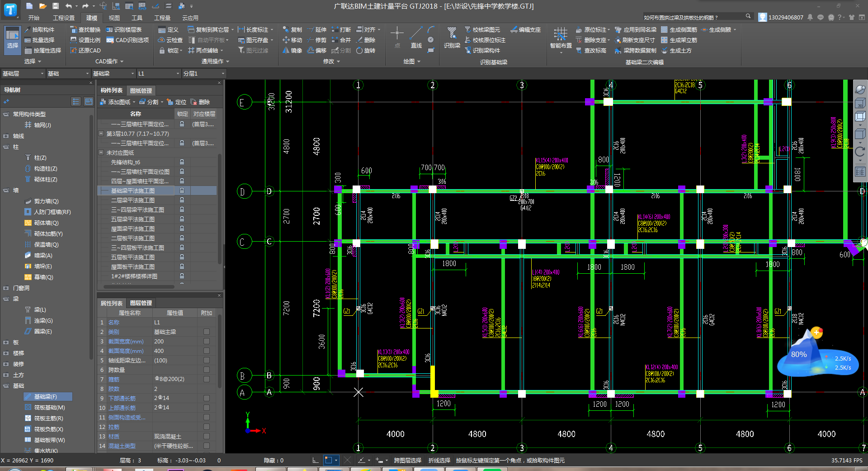
Task: Click the 旋转 rotate tool
Action: tap(365, 50)
